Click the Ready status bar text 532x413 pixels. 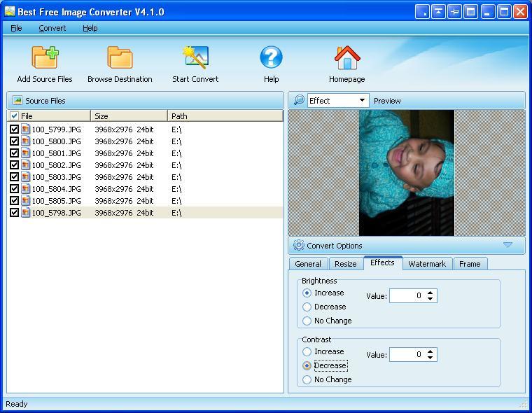pos(16,404)
